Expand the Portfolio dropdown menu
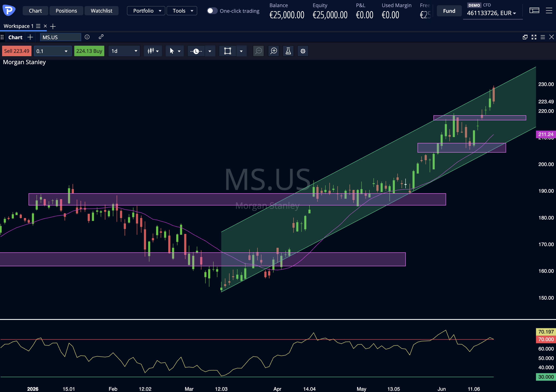 pyautogui.click(x=146, y=11)
